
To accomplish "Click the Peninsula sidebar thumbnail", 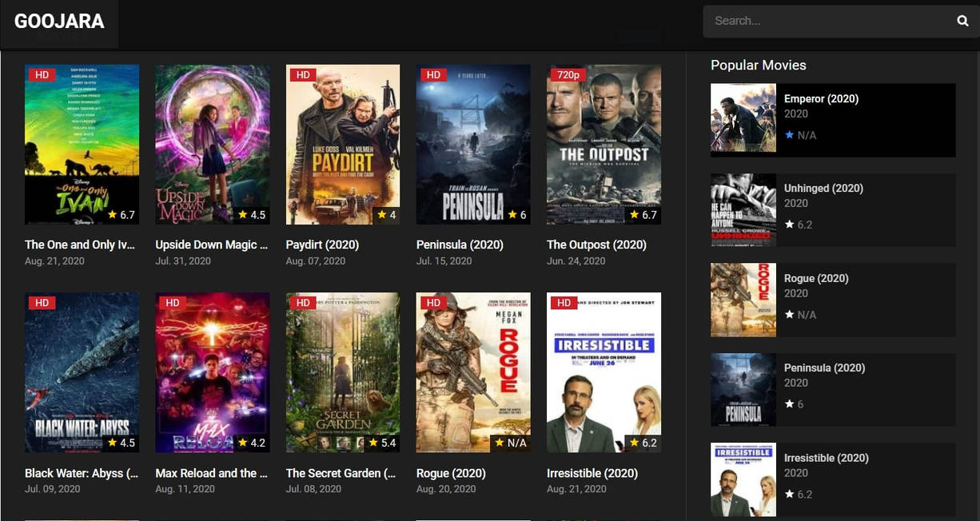I will [743, 389].
